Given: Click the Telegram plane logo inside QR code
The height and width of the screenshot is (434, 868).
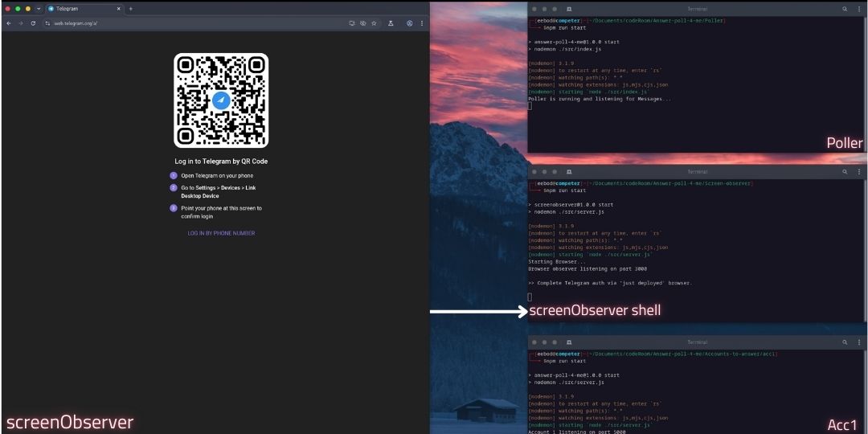Looking at the screenshot, I should click(221, 100).
